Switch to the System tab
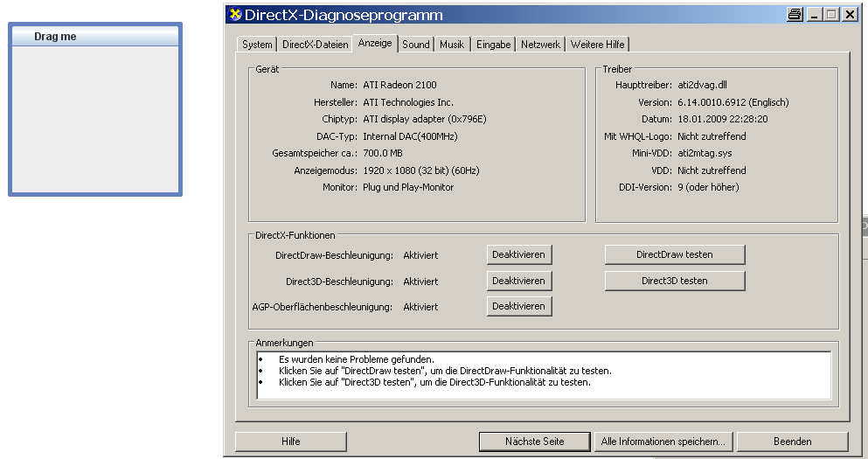This screenshot has height=459, width=868. [257, 45]
